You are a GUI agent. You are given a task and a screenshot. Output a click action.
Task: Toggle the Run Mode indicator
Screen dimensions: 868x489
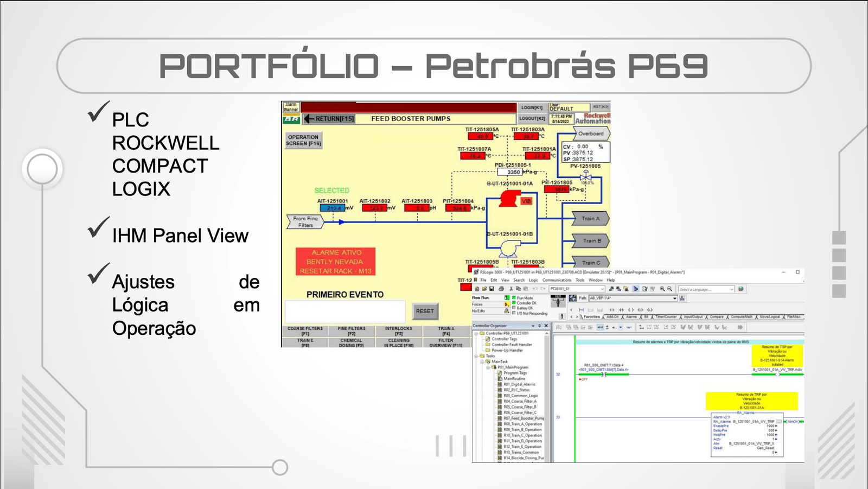(x=514, y=297)
